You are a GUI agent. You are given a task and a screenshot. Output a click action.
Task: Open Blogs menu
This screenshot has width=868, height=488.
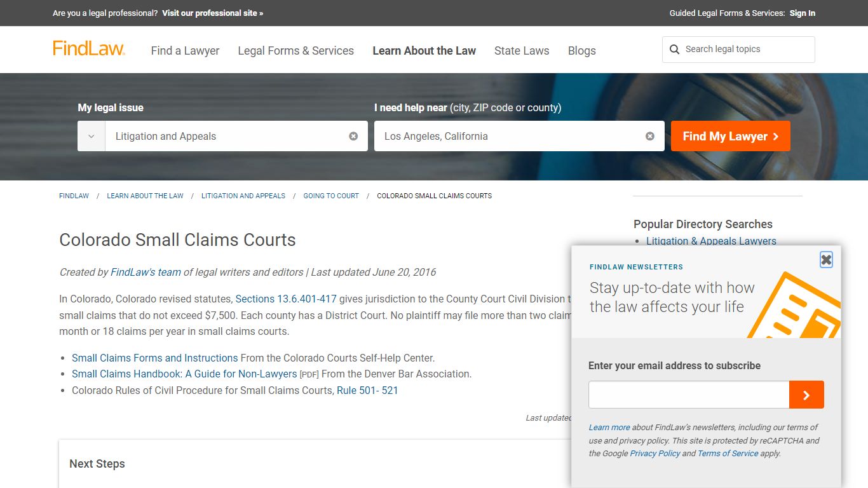[581, 51]
